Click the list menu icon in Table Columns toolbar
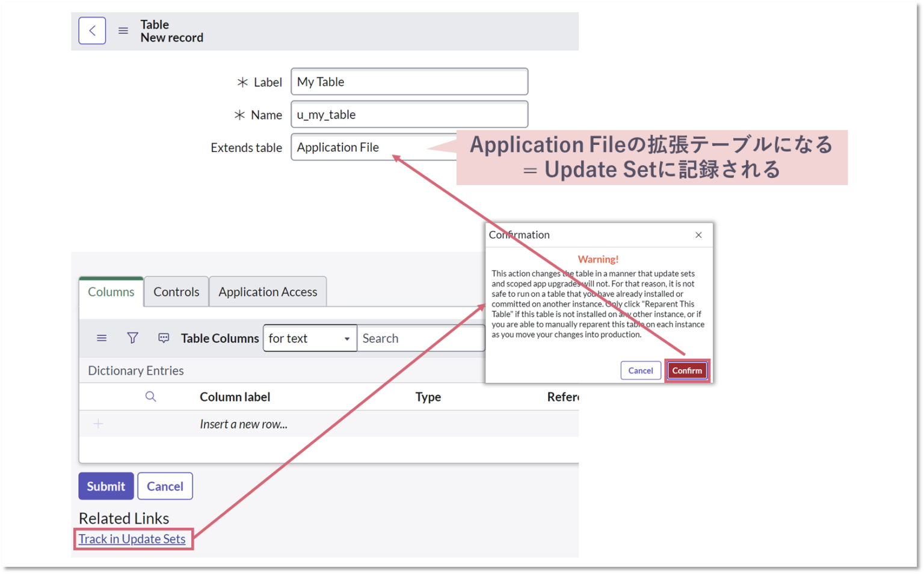 (101, 338)
